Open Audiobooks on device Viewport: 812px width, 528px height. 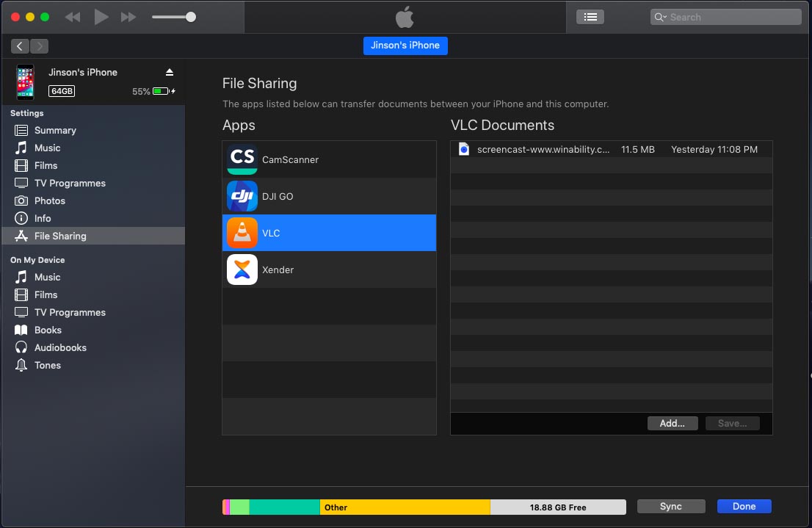[x=93, y=347]
